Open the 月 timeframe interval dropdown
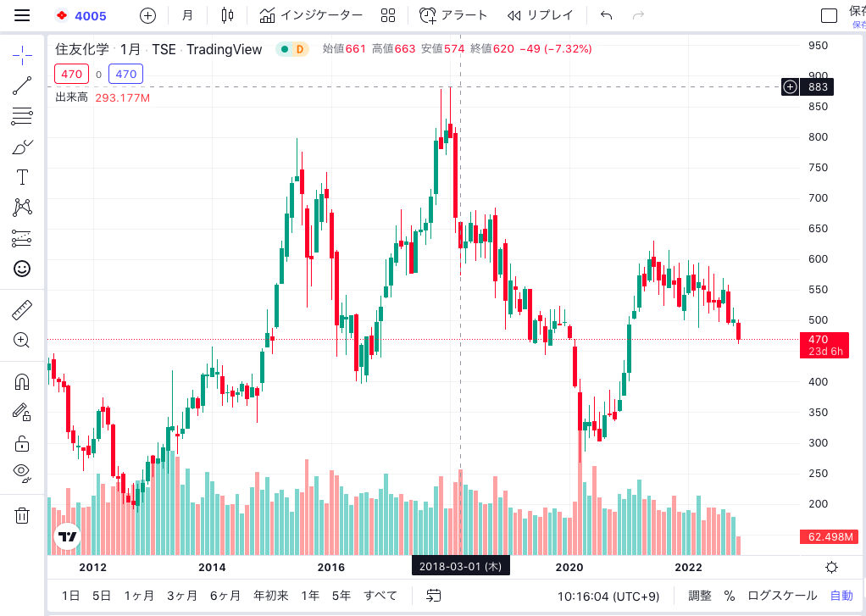This screenshot has width=866, height=616. 188,15
